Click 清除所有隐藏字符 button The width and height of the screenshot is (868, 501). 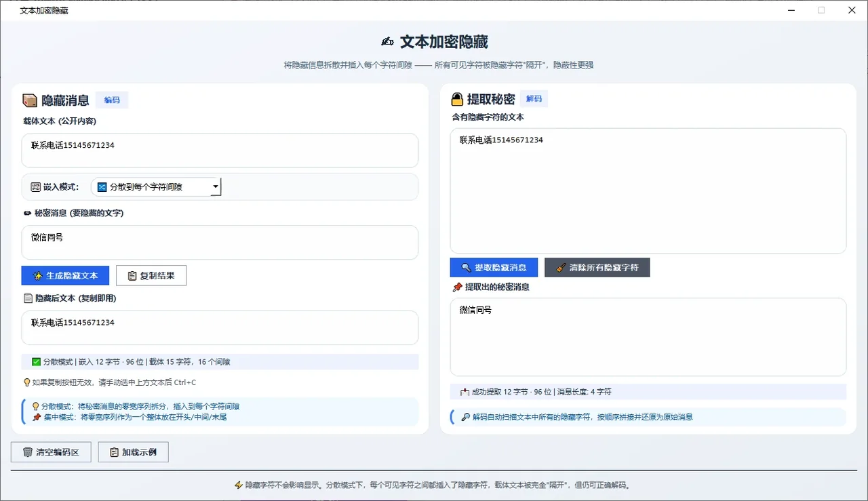pos(597,267)
